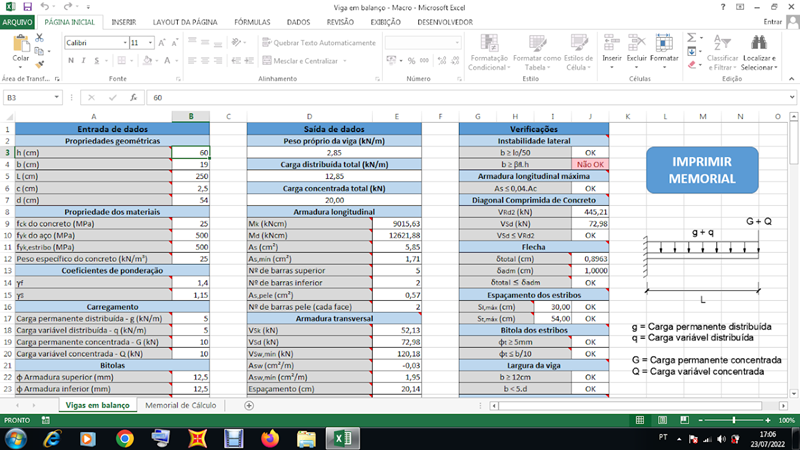Click the formula bar showing 60
The height and width of the screenshot is (450, 800).
click(x=467, y=97)
